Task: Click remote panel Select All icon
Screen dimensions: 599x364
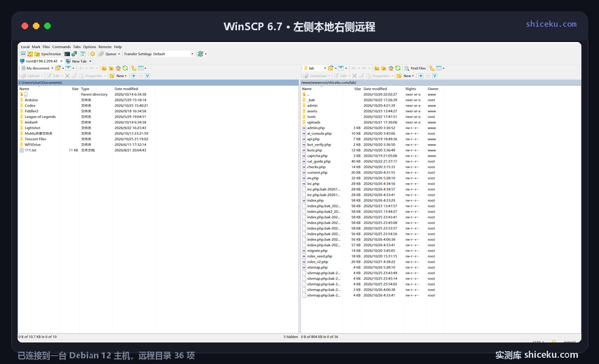Action: 435,76
